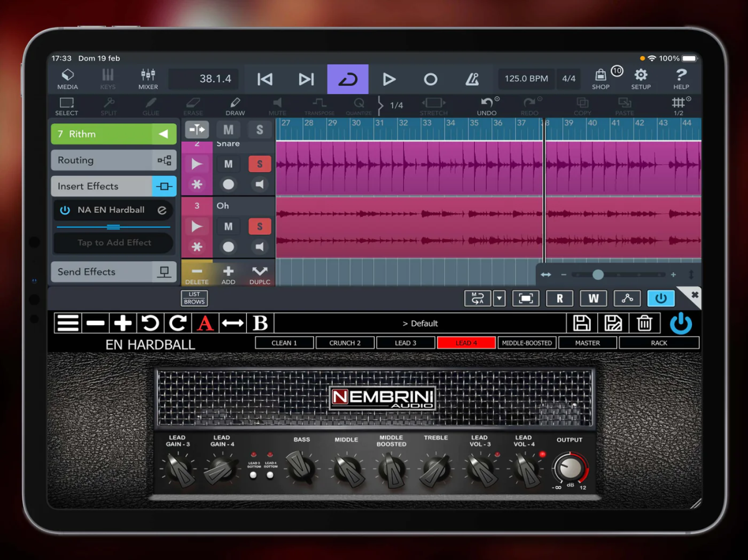Viewport: 748px width, 560px height.
Task: Select the LEAD 3 channel tab
Action: [x=406, y=343]
